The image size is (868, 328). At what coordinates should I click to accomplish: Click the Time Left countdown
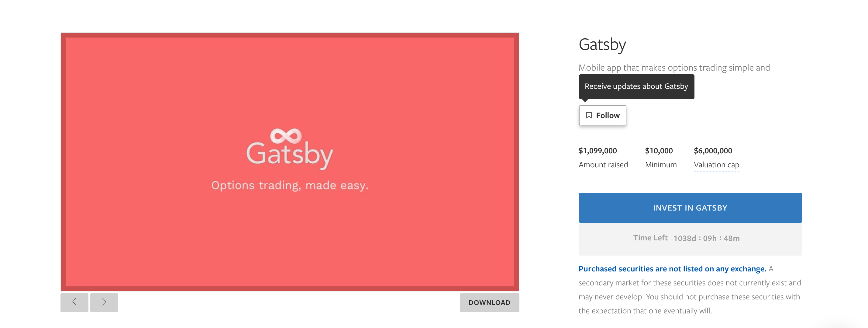point(686,238)
